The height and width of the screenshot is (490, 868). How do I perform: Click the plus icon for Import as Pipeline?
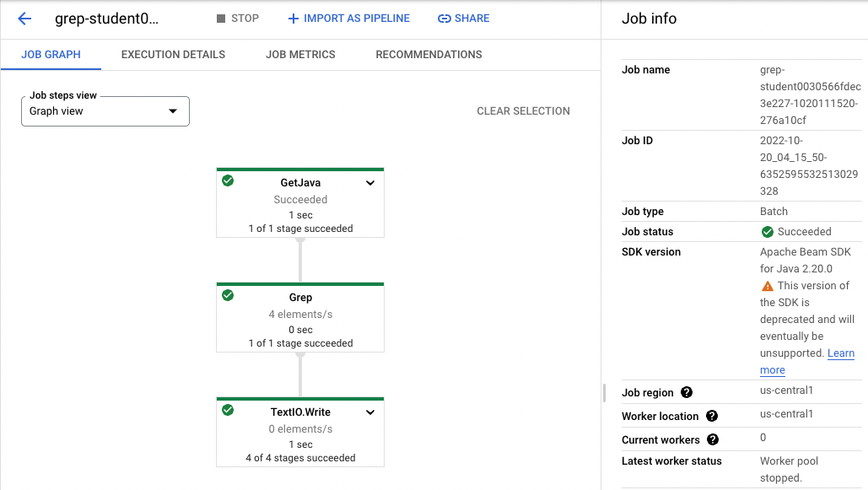293,19
